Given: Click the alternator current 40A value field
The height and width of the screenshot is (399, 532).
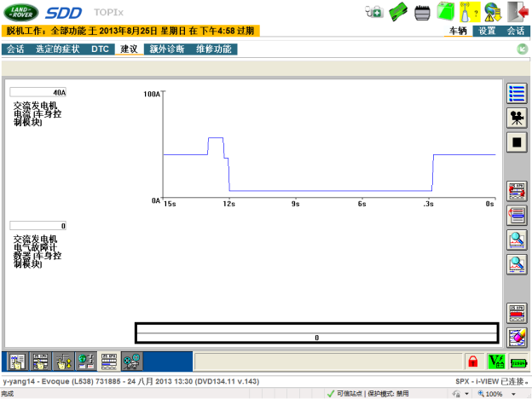Looking at the screenshot, I should (38, 92).
